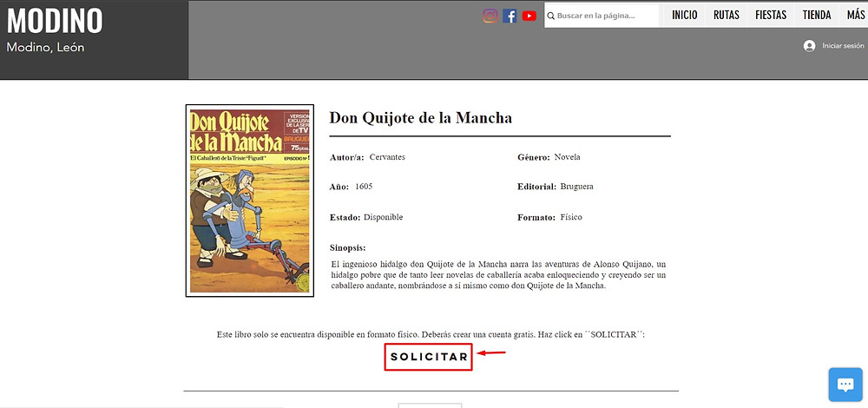The height and width of the screenshot is (408, 868).
Task: Click the 'Formato:' label
Action: coord(536,218)
